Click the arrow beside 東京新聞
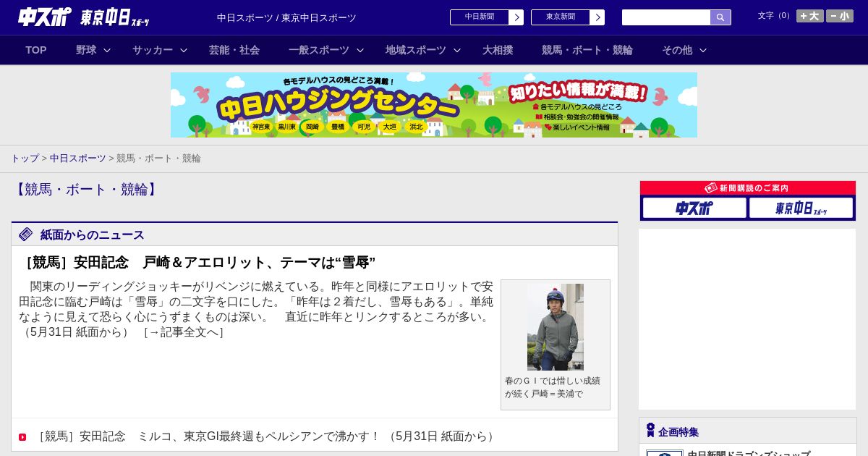Image resolution: width=868 pixels, height=456 pixels. [x=597, y=17]
